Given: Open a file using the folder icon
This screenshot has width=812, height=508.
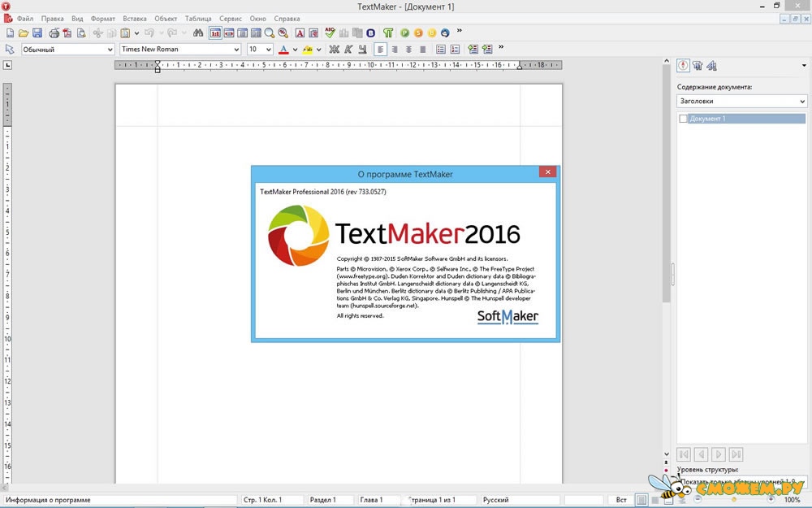Looking at the screenshot, I should [24, 33].
